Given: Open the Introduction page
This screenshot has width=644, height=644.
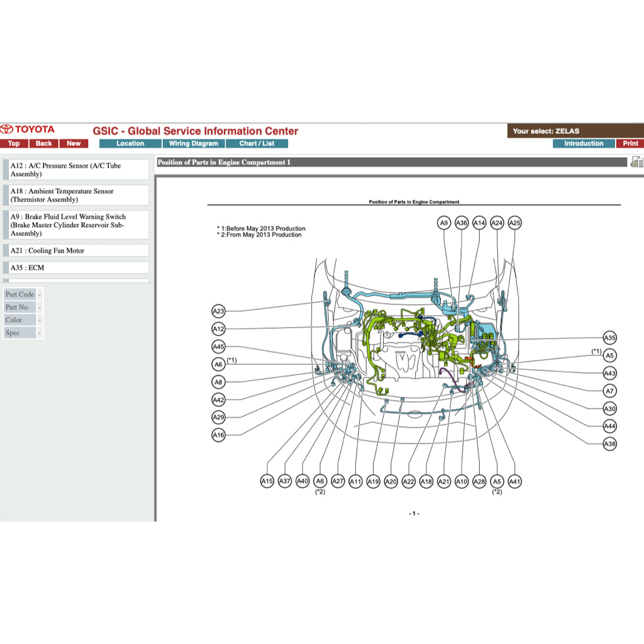Looking at the screenshot, I should [x=583, y=143].
